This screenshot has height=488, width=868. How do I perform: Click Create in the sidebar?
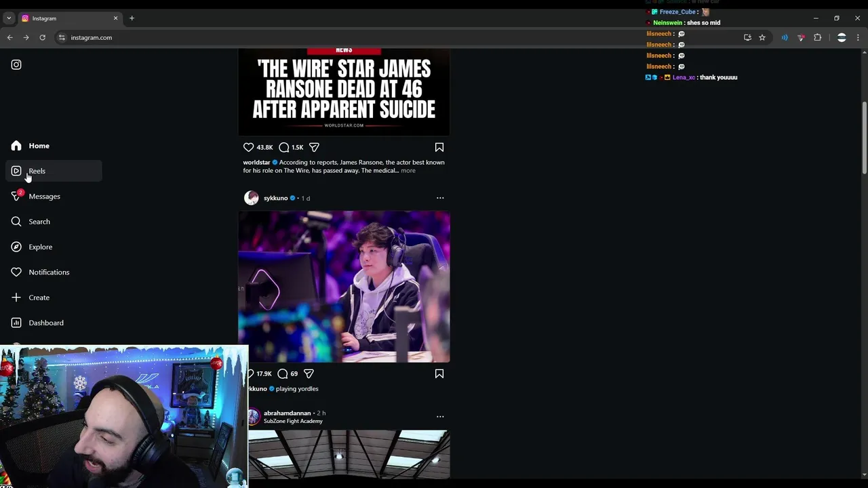coord(54,298)
